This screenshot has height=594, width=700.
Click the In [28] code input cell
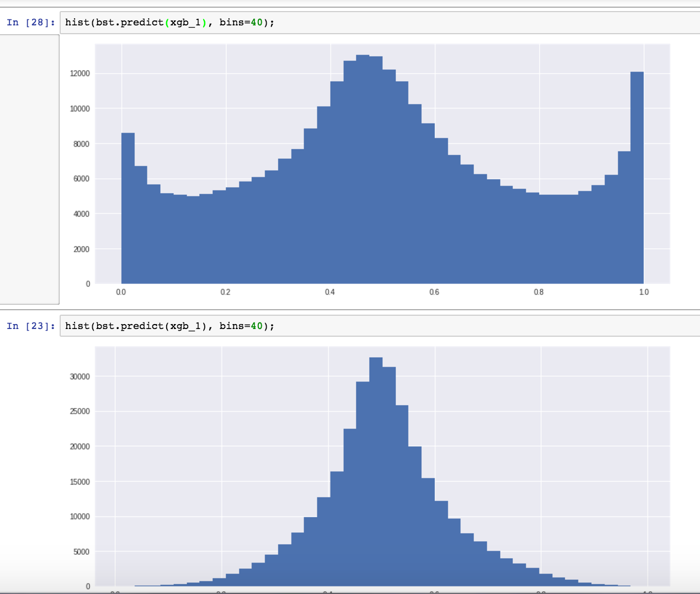pos(380,23)
